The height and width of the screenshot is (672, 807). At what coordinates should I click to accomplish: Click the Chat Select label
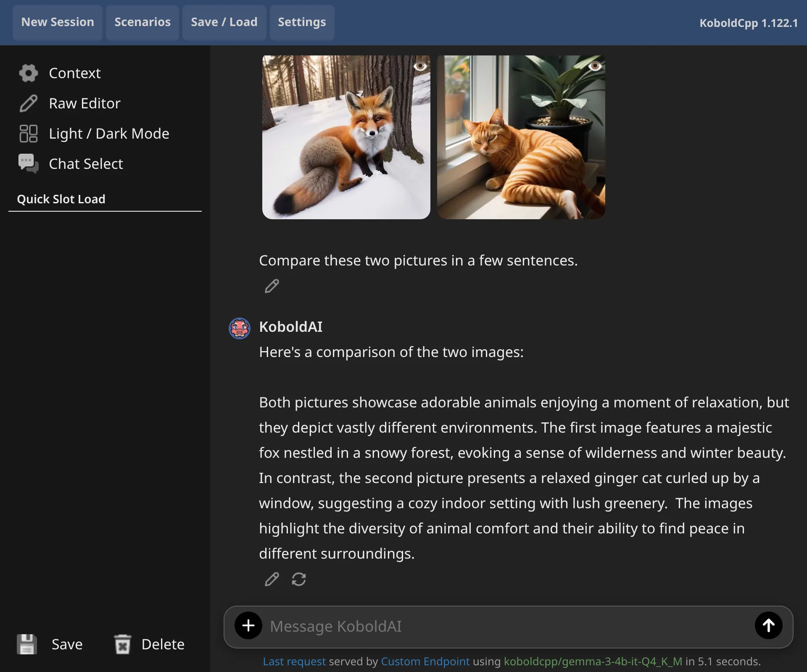click(86, 164)
